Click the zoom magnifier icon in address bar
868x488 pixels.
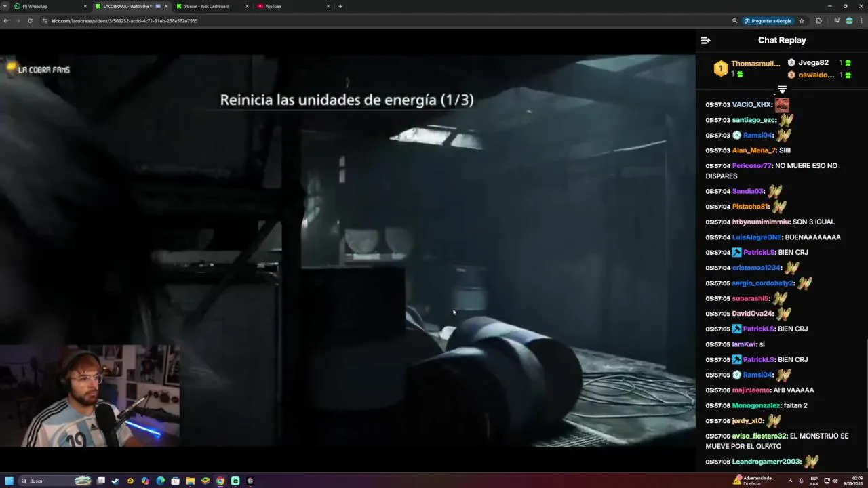coord(734,21)
